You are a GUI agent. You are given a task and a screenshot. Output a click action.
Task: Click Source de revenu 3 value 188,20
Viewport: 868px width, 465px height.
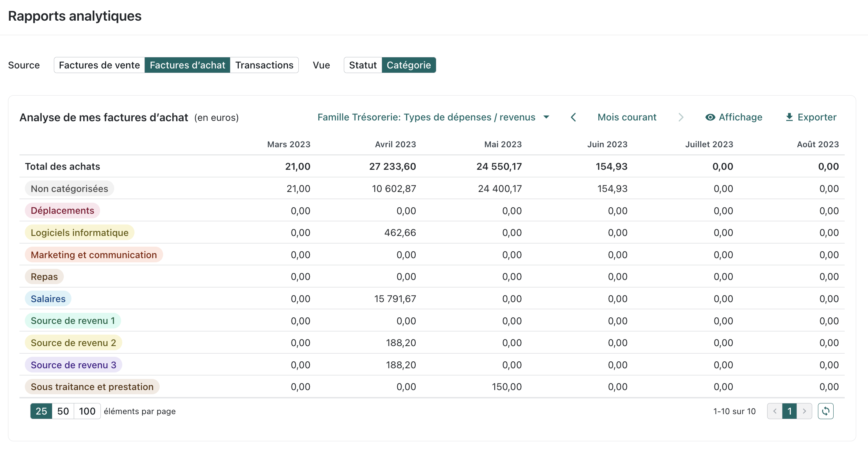[x=401, y=365]
